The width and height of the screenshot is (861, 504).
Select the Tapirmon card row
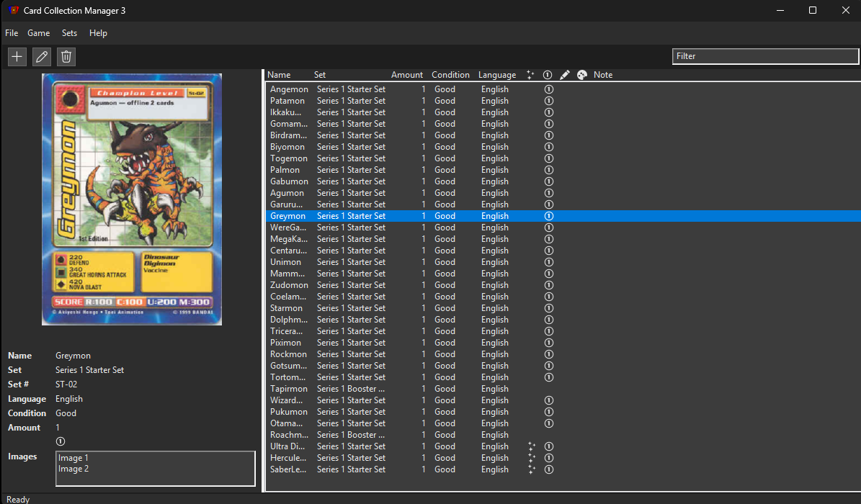[x=563, y=389]
